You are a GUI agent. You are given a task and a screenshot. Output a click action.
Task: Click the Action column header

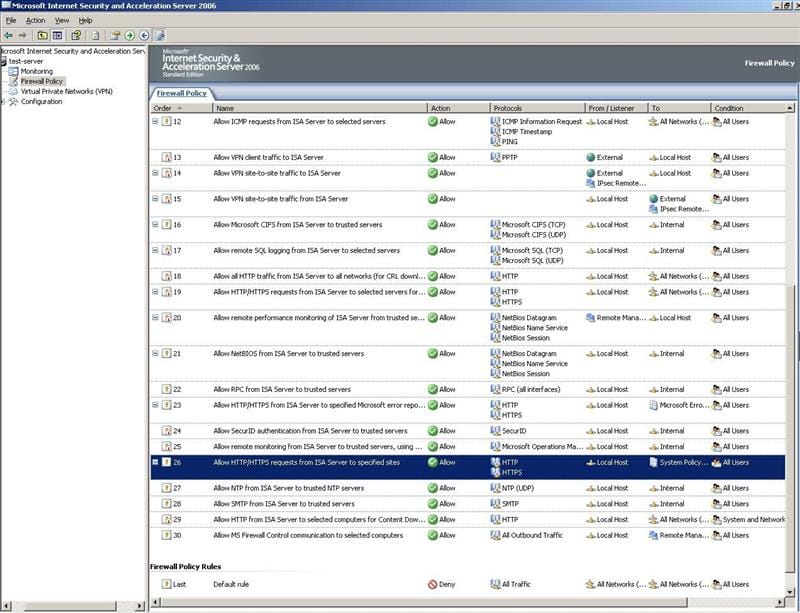click(458, 108)
